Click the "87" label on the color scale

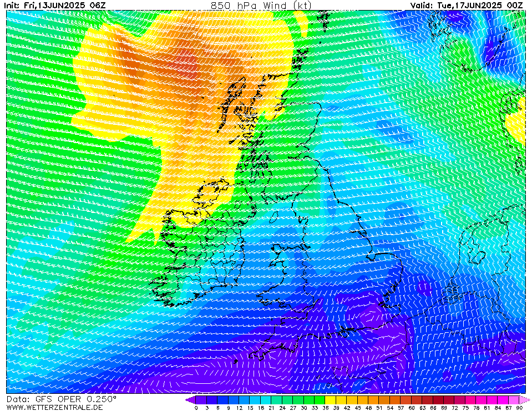pyautogui.click(x=508, y=408)
